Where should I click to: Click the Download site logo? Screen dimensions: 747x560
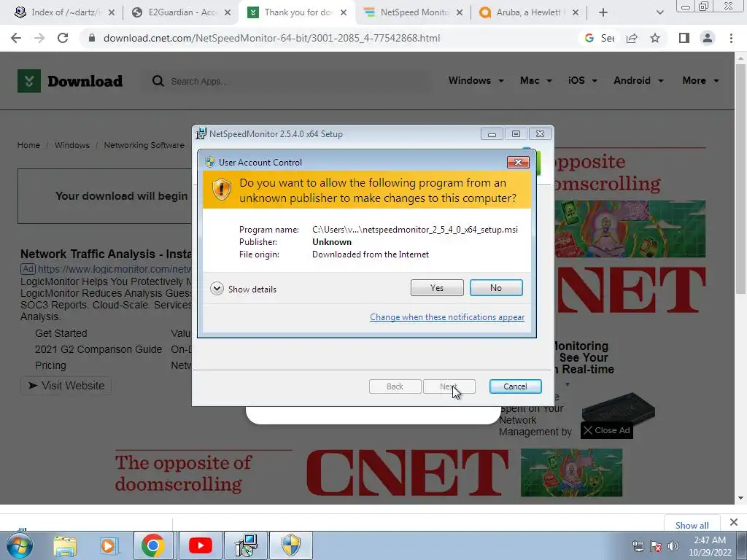click(x=70, y=81)
